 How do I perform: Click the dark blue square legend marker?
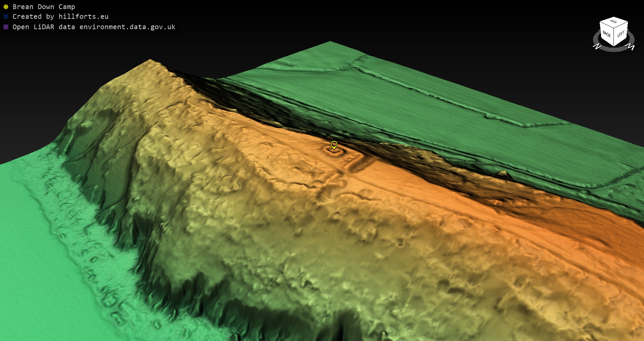click(x=6, y=16)
